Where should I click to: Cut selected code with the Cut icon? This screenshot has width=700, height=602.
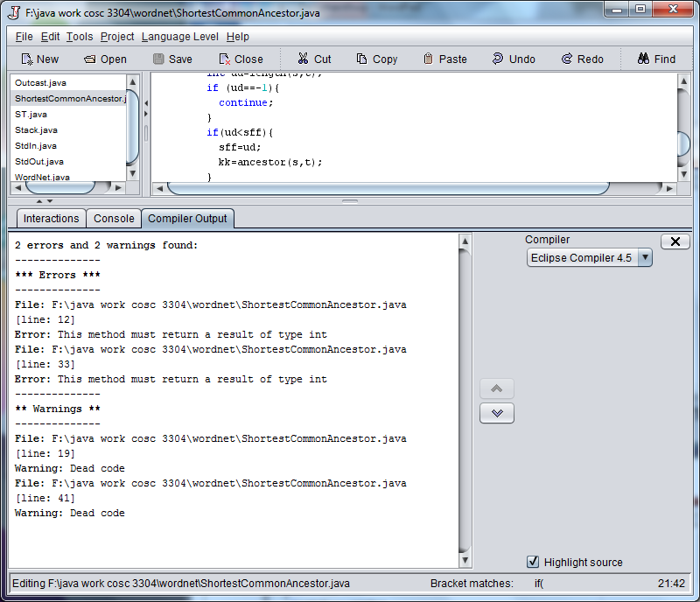(x=312, y=59)
